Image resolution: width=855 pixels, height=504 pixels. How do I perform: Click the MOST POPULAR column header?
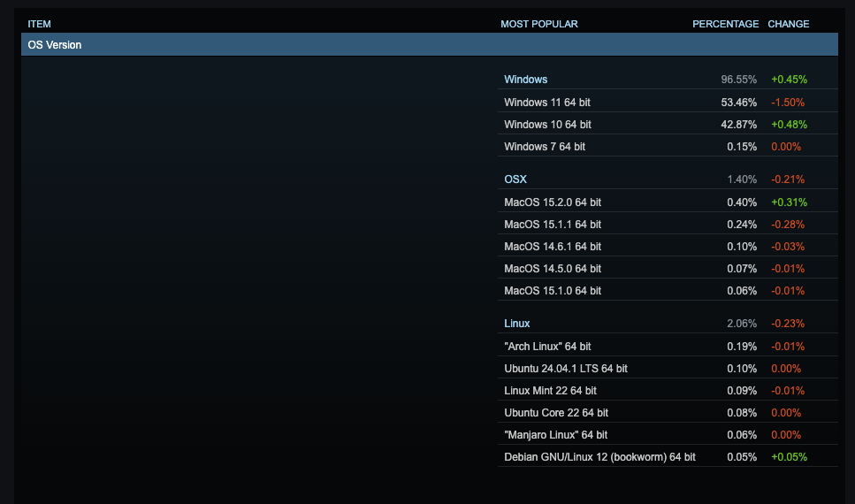tap(539, 24)
